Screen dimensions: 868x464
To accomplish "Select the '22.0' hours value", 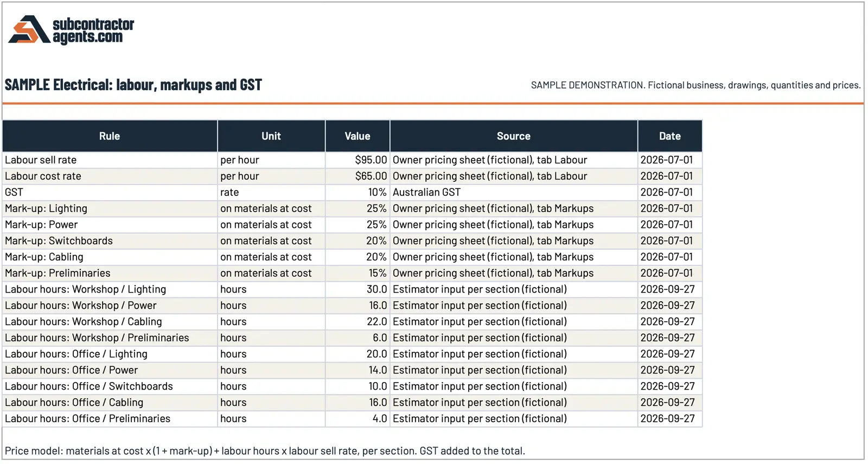I will point(358,322).
